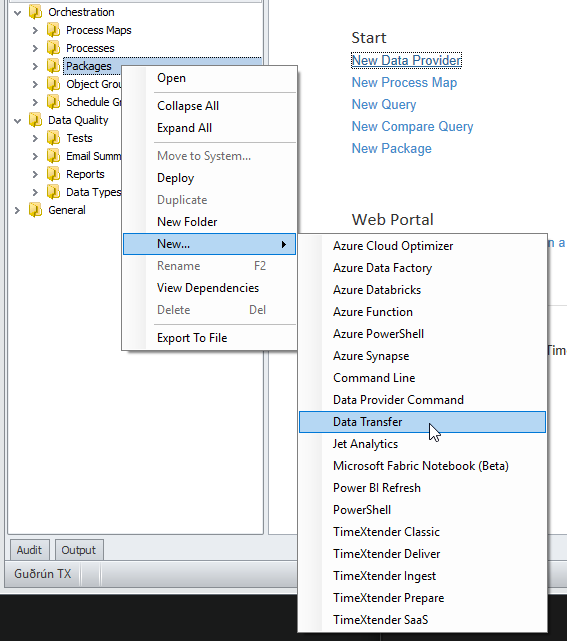Image resolution: width=567 pixels, height=641 pixels.
Task: Click the Schedule Groups folder icon
Action: [x=54, y=102]
